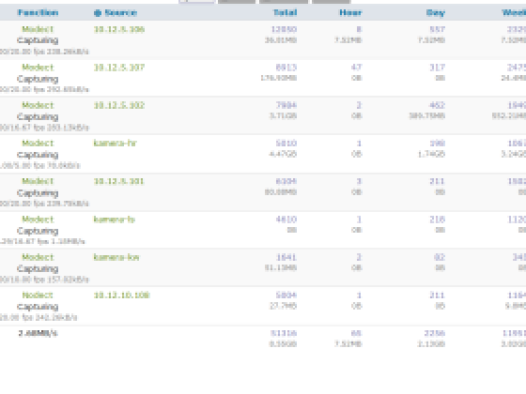The width and height of the screenshot is (526, 394).
Task: Open the 10.12.10.108 source link
Action: [x=121, y=295]
